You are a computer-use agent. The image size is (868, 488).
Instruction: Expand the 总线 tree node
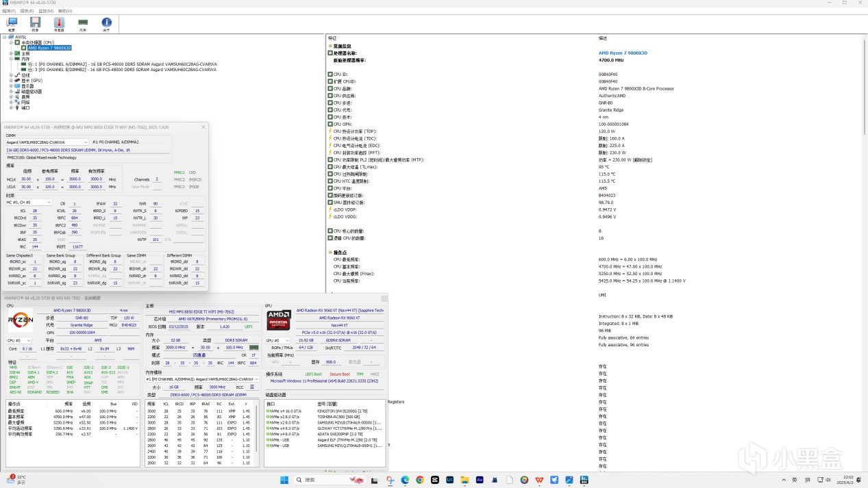coord(11,75)
